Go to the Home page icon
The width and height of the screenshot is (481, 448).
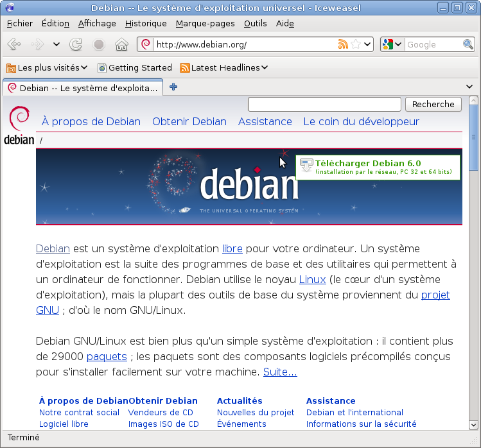click(x=121, y=44)
